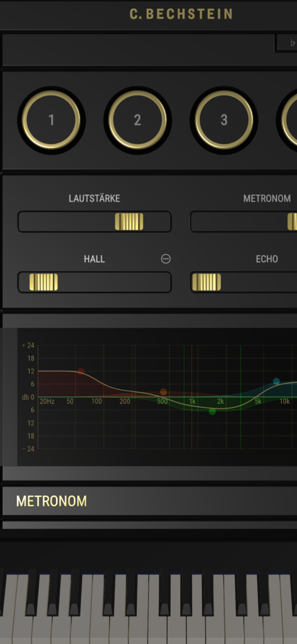
Task: Select the orange mid EQ point
Action: pos(163,392)
